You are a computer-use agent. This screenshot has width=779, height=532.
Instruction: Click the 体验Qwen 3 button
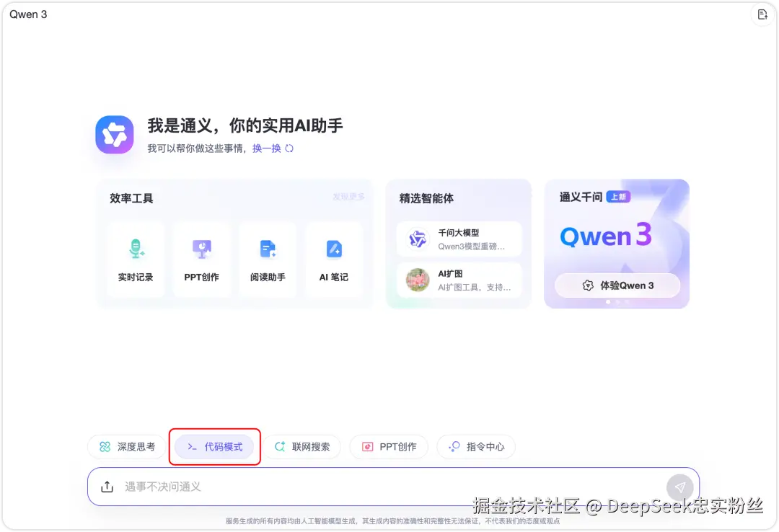tap(617, 285)
